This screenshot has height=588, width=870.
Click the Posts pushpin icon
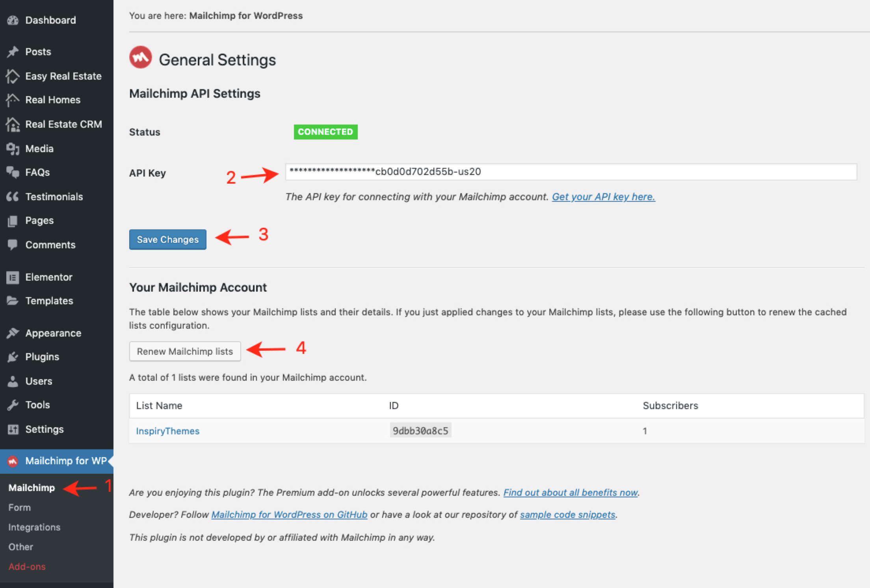[13, 52]
